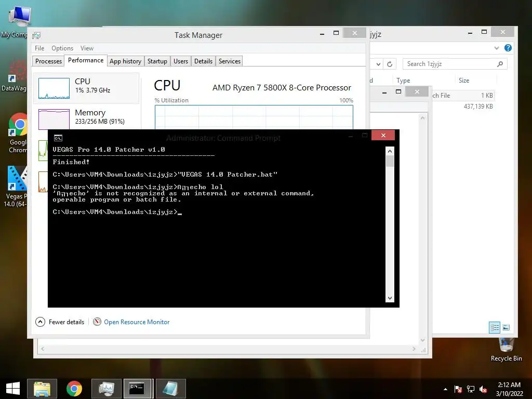Open the Processes tab in Task Manager
The width and height of the screenshot is (532, 399).
48,61
